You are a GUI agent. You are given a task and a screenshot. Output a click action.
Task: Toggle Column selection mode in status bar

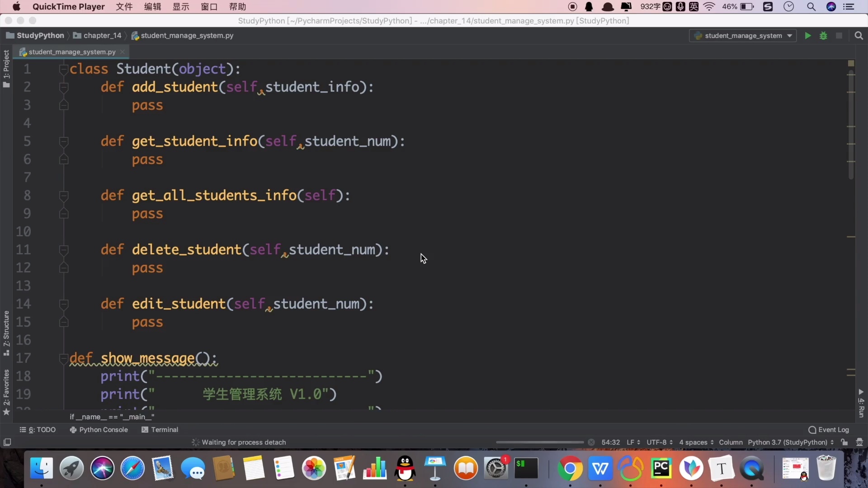point(731,442)
